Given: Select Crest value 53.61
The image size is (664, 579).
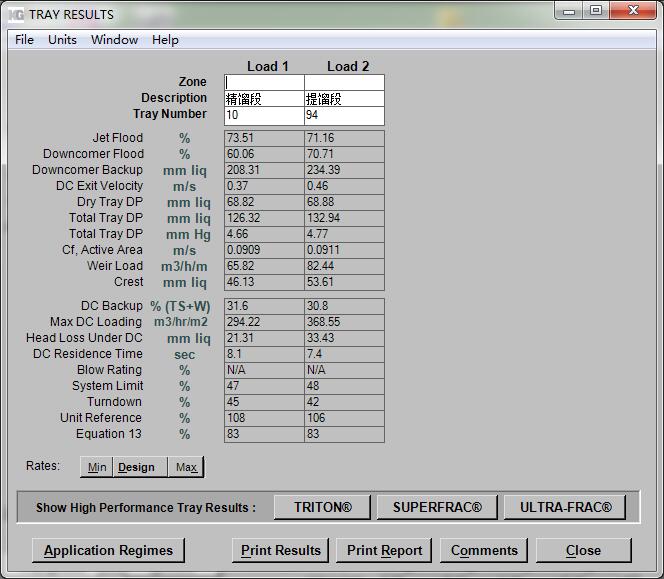Looking at the screenshot, I should (344, 283).
